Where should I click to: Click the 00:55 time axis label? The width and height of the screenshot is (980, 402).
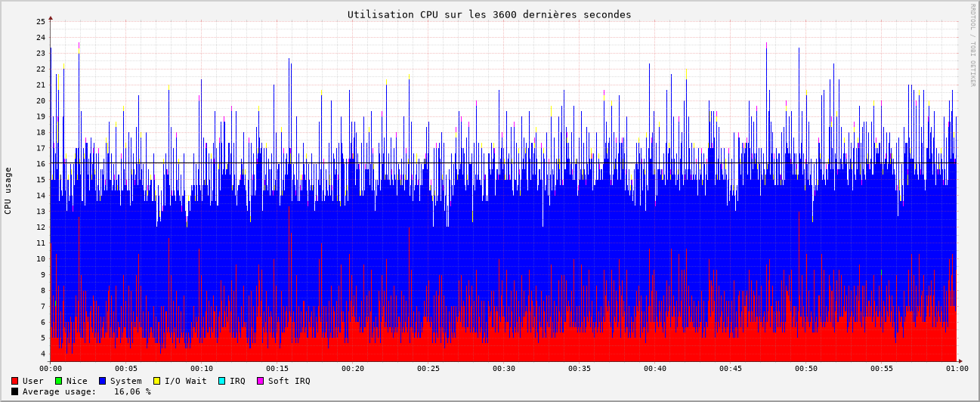coord(882,369)
